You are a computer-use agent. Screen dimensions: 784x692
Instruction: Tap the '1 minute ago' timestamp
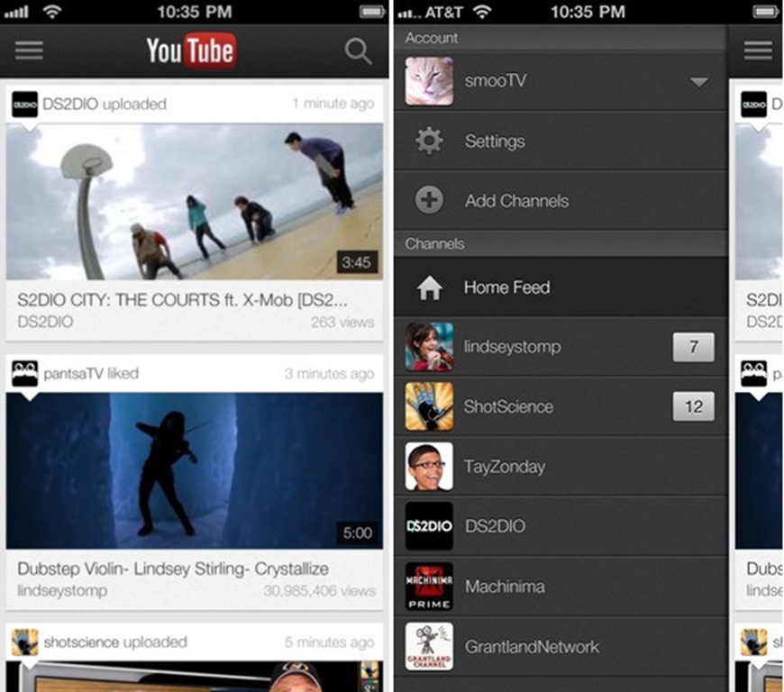click(333, 104)
